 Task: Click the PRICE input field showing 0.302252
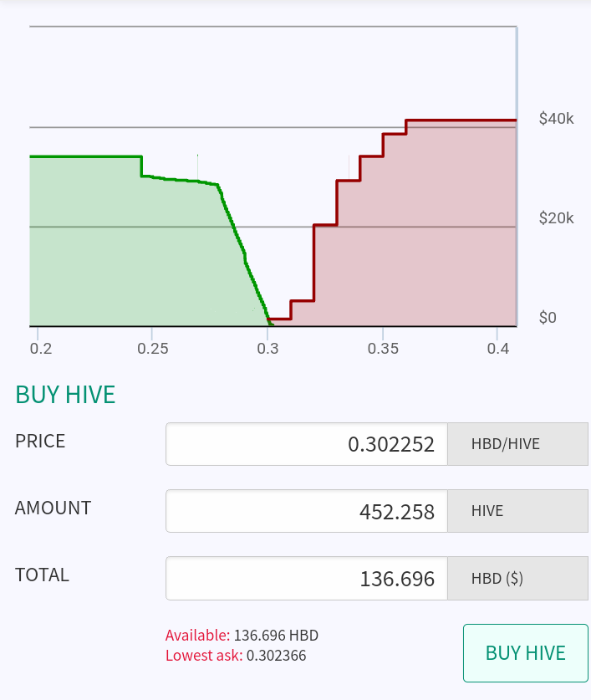307,444
